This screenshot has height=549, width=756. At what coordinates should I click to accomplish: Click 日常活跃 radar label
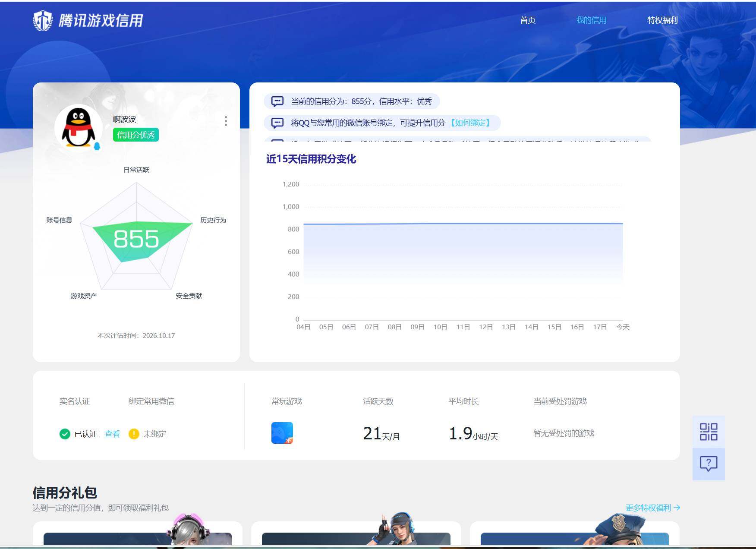coord(136,170)
